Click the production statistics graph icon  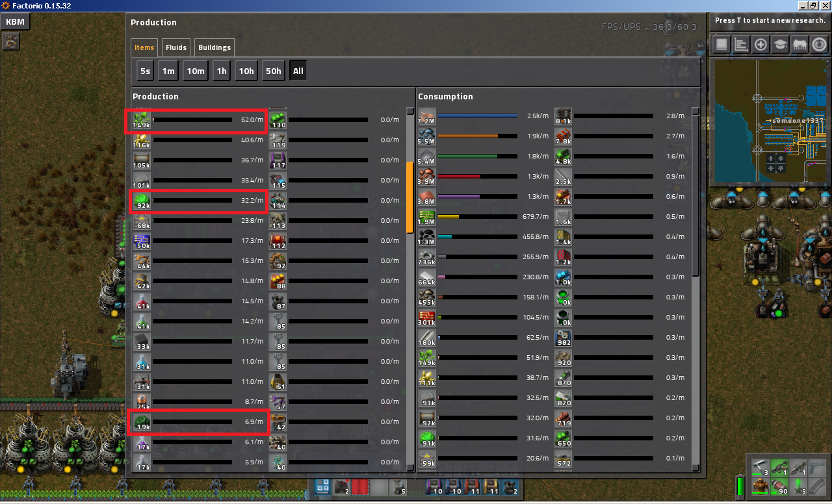click(740, 45)
